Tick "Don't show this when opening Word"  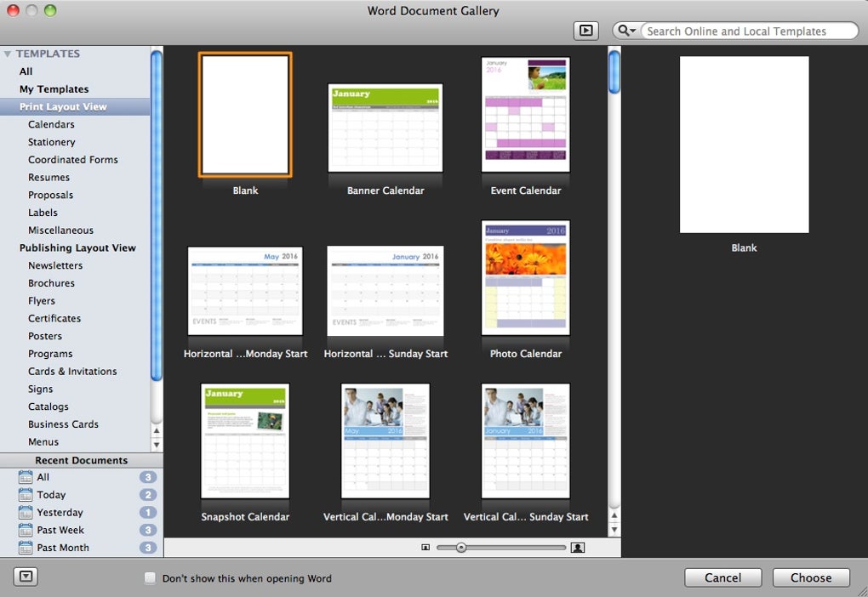pos(150,578)
